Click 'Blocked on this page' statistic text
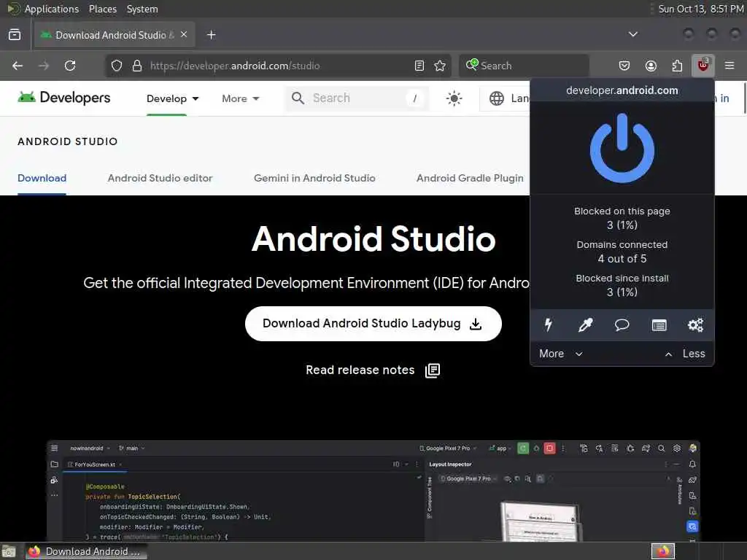 (622, 211)
